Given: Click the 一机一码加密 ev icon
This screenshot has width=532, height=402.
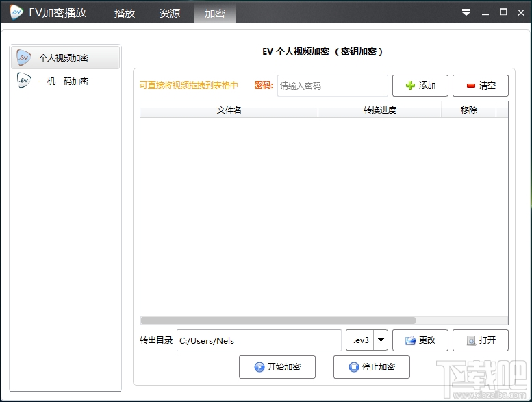Looking at the screenshot, I should 24,81.
